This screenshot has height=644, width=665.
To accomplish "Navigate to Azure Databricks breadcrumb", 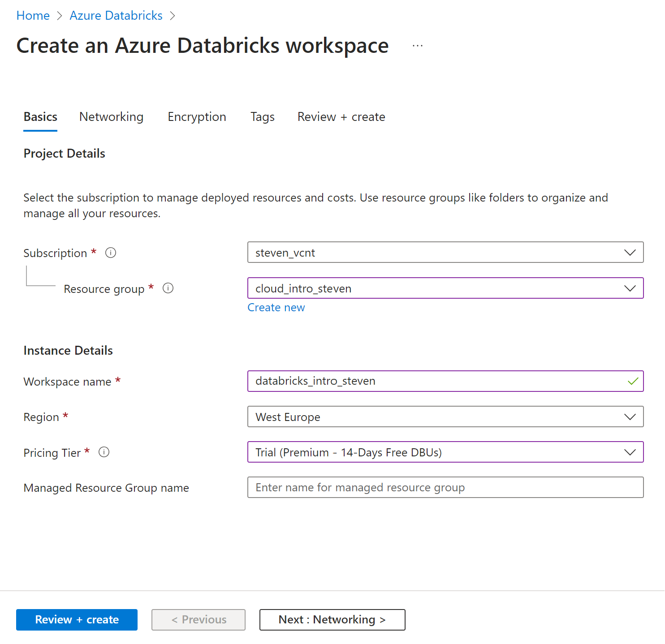I will click(116, 16).
